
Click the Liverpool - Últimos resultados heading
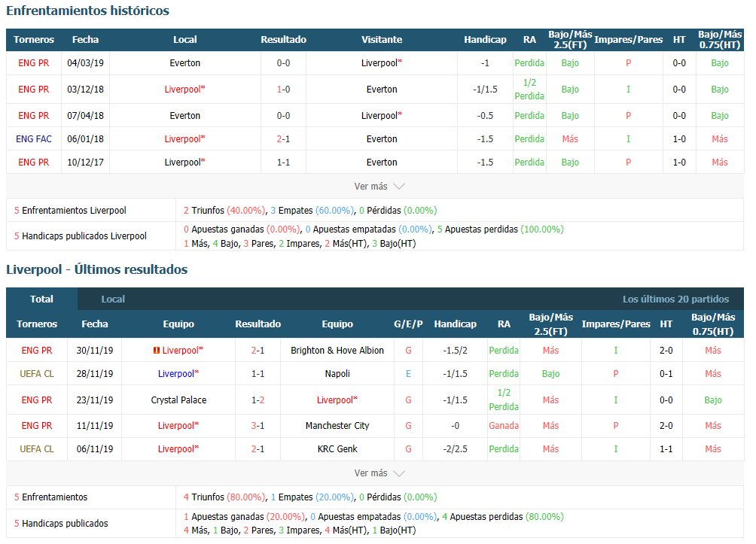tap(97, 269)
